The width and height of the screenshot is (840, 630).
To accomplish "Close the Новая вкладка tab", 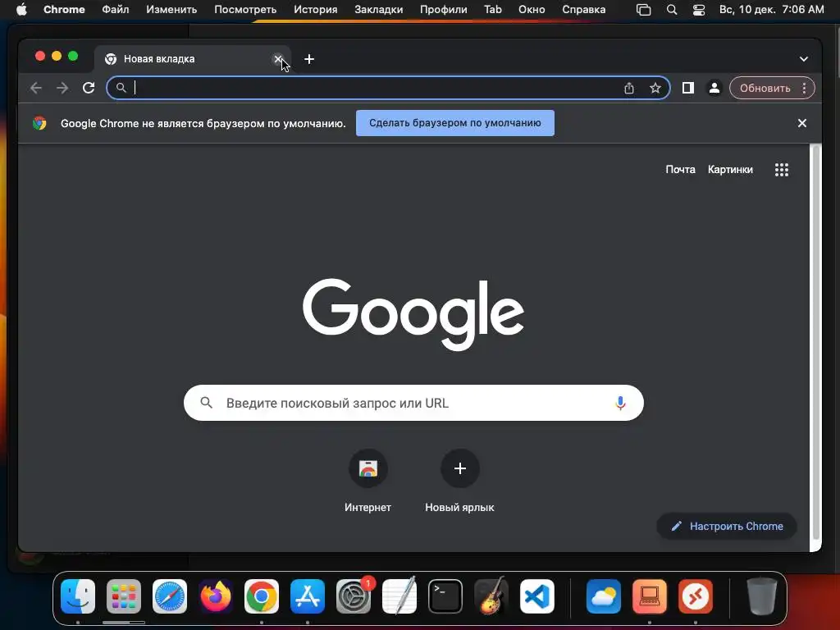I will click(277, 59).
